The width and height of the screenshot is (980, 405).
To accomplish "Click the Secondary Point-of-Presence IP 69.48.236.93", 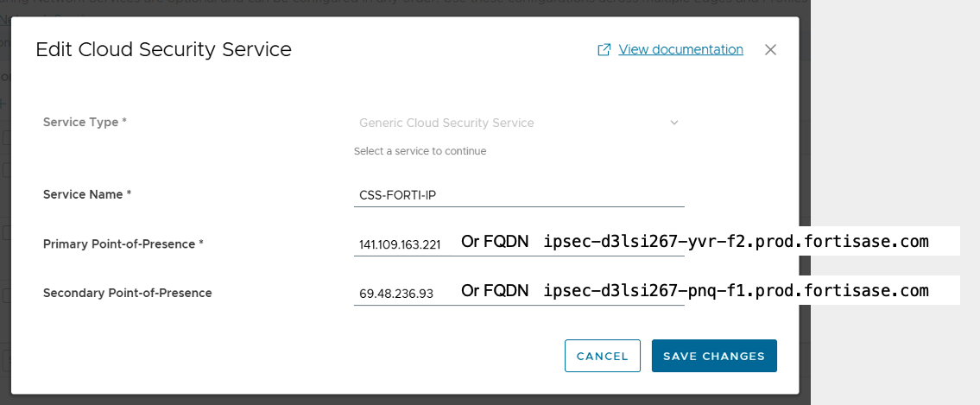I will pyautogui.click(x=396, y=294).
